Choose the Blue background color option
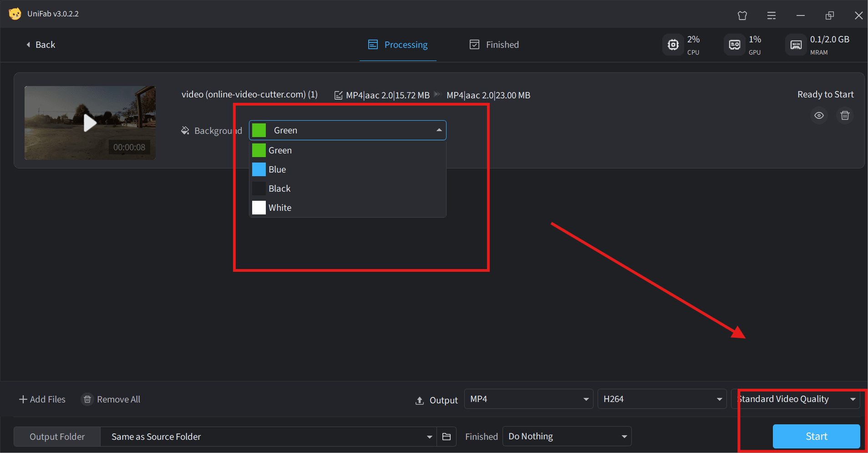The image size is (868, 453). [277, 169]
